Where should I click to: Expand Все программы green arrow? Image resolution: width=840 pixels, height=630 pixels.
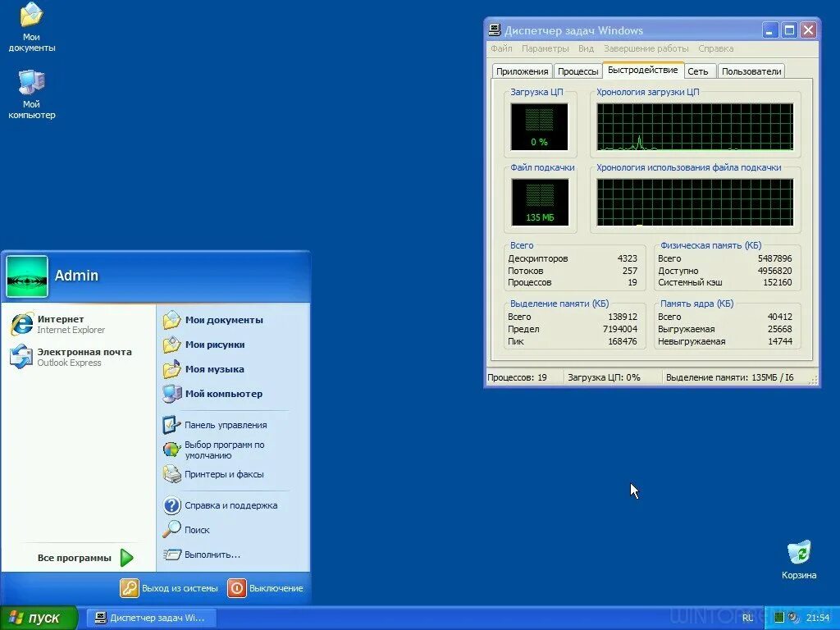[126, 558]
